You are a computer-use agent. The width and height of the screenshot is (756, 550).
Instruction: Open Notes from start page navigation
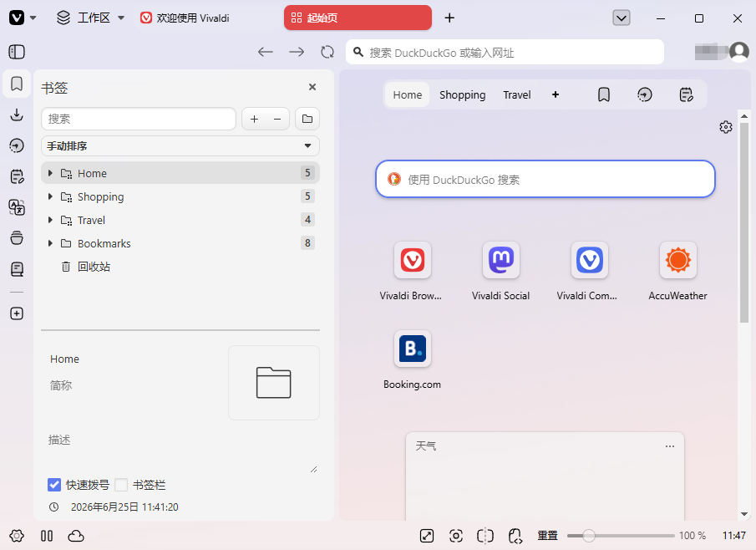click(x=686, y=94)
